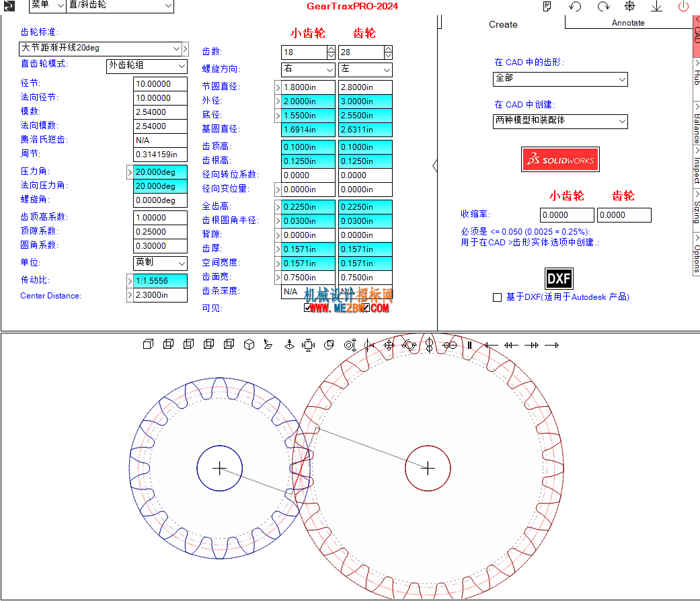Viewport: 700px width, 601px height.
Task: Click the axis on plane icon
Action: (289, 344)
